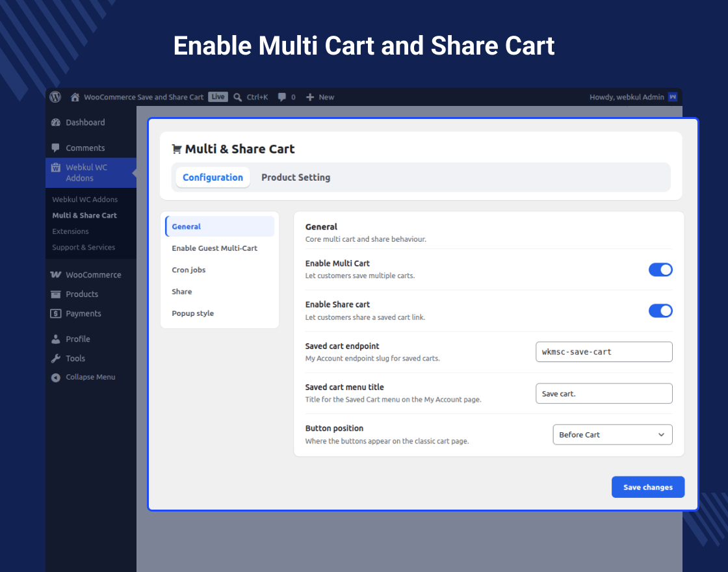
Task: Click the Comments sidebar icon
Action: (x=56, y=148)
